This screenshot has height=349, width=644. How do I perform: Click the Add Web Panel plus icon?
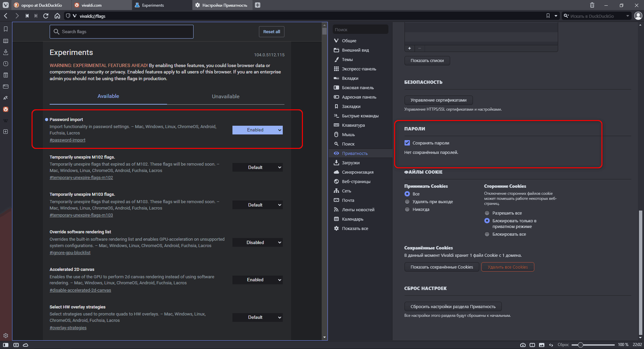tap(6, 132)
